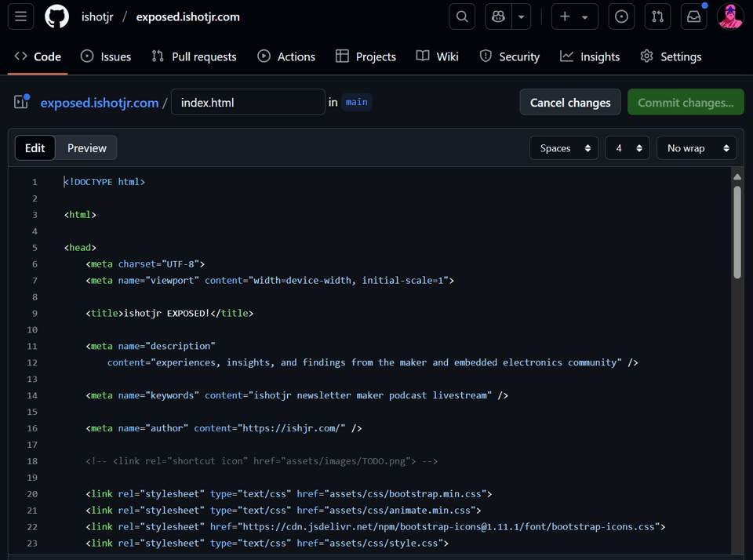Open the Spaces indent mode dropdown
Image resolution: width=753 pixels, height=560 pixels.
coord(564,148)
